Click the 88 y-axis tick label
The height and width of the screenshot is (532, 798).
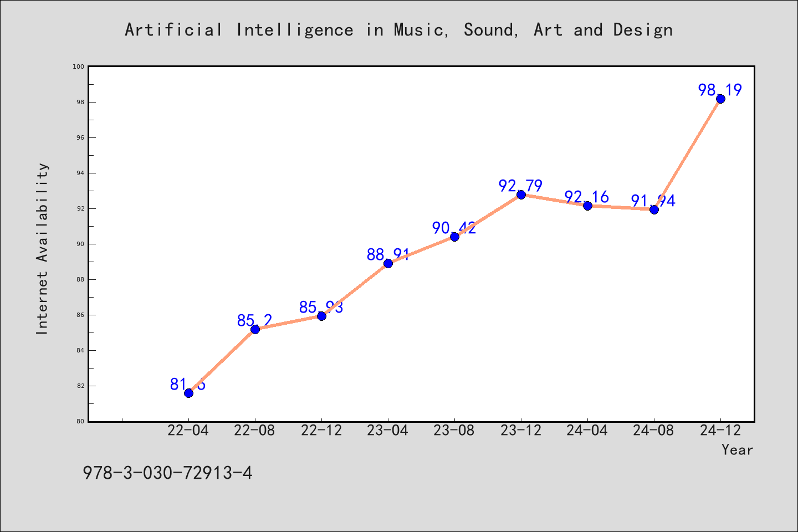pos(81,279)
